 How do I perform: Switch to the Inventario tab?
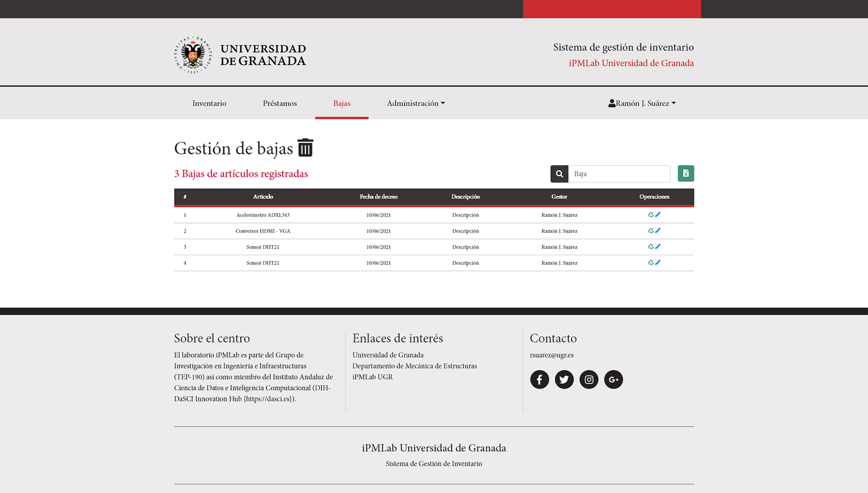point(209,103)
